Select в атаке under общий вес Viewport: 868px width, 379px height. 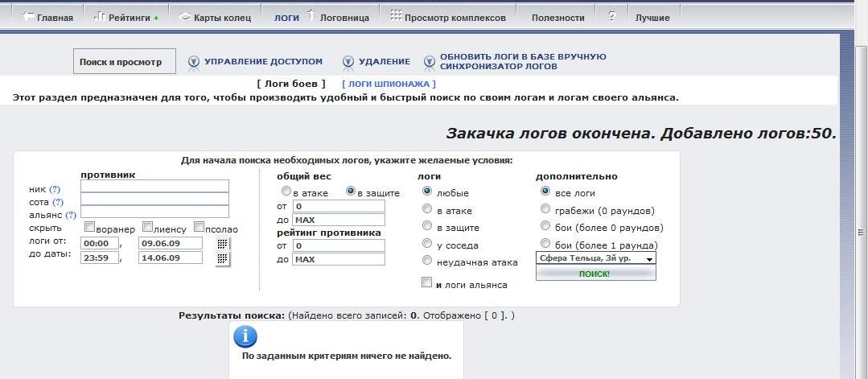[286, 192]
